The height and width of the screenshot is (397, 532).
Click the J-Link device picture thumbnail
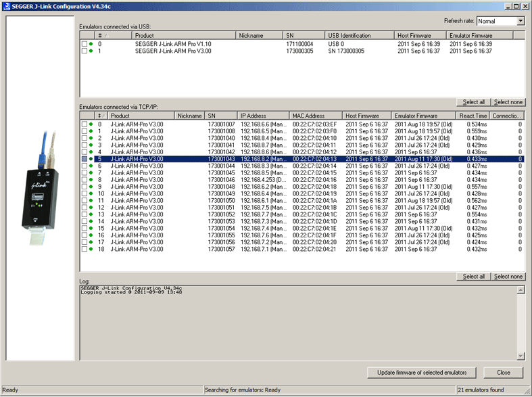(40, 187)
